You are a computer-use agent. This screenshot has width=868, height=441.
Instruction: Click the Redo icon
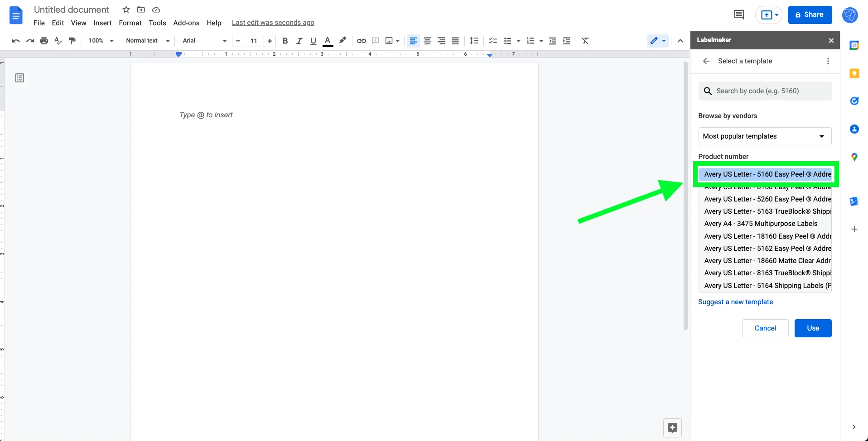pyautogui.click(x=30, y=41)
